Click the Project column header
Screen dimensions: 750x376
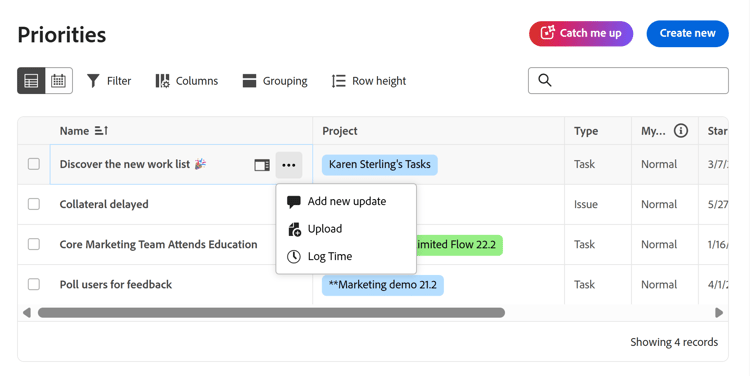(340, 131)
